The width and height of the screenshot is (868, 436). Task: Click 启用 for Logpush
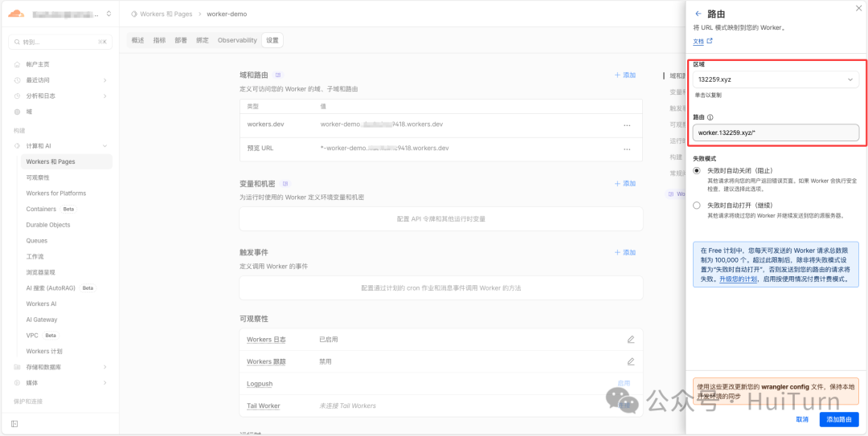pos(624,384)
